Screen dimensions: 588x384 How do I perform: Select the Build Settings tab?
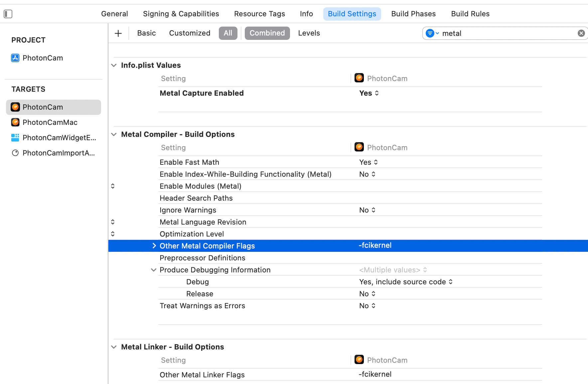pyautogui.click(x=352, y=14)
